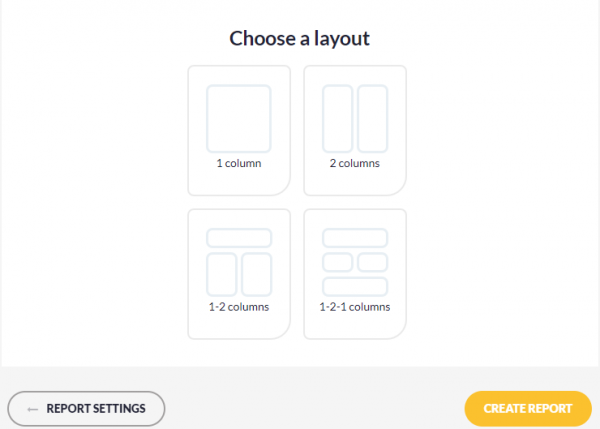This screenshot has width=600, height=429.
Task: Click the lower-right pane of 1-2 columns icon
Action: pos(256,274)
